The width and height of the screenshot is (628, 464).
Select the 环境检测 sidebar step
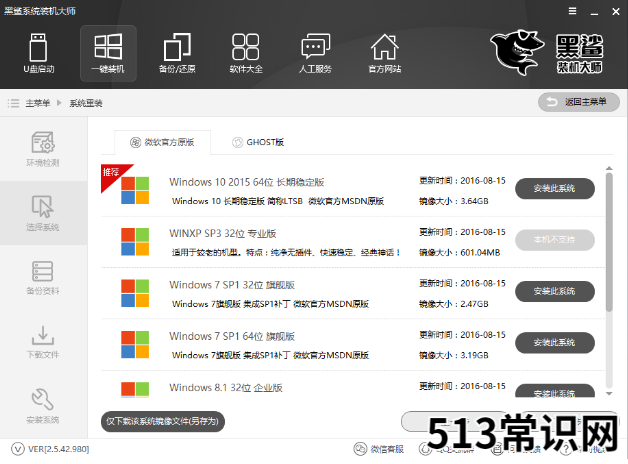[43, 149]
